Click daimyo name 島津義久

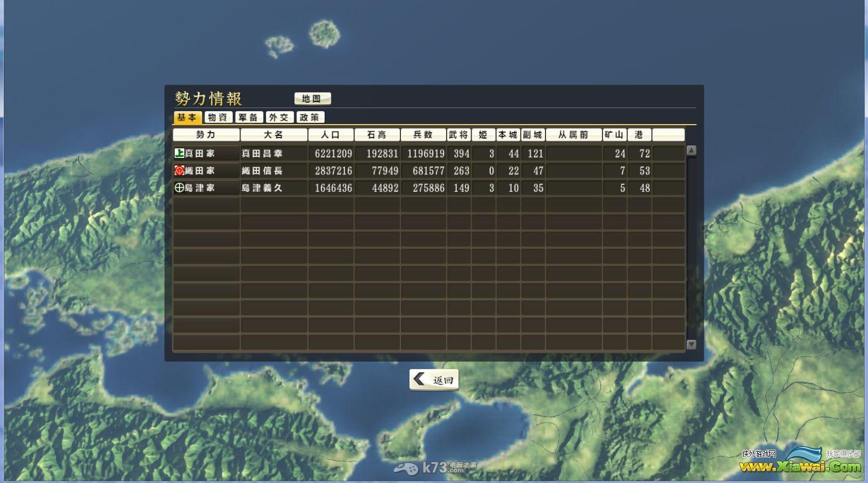click(x=262, y=188)
